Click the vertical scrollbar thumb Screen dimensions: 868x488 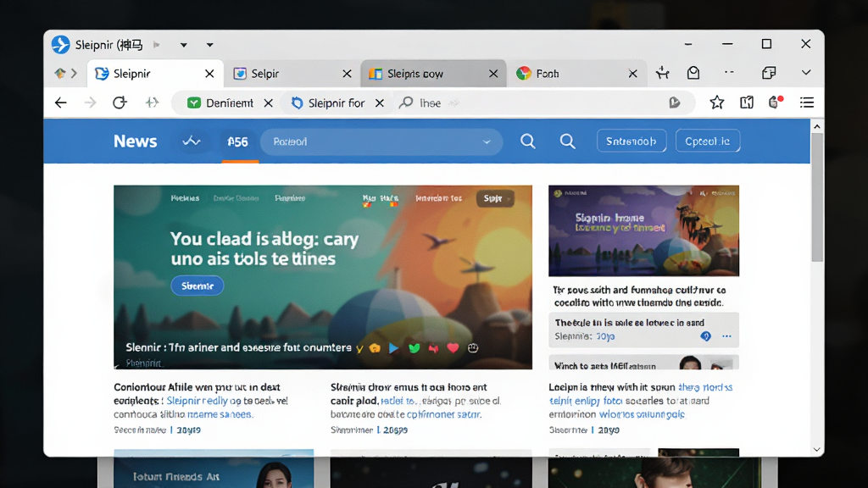pos(817,197)
